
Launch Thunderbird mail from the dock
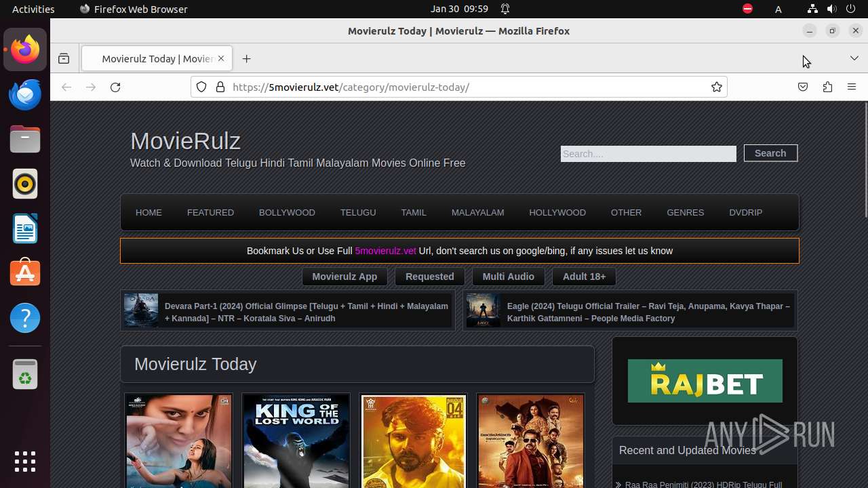click(25, 94)
